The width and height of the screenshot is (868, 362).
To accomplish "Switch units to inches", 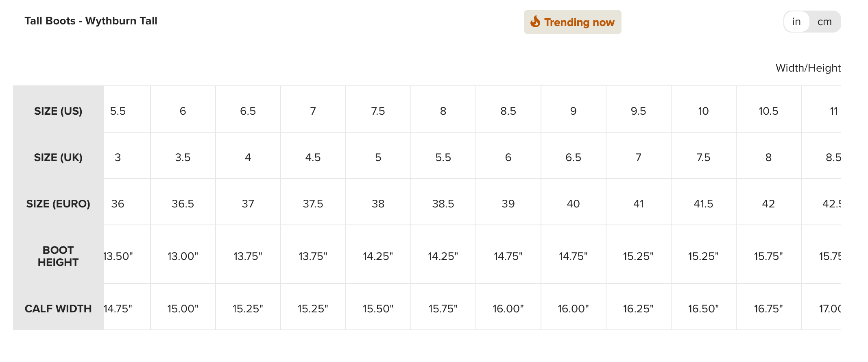I will tap(796, 22).
